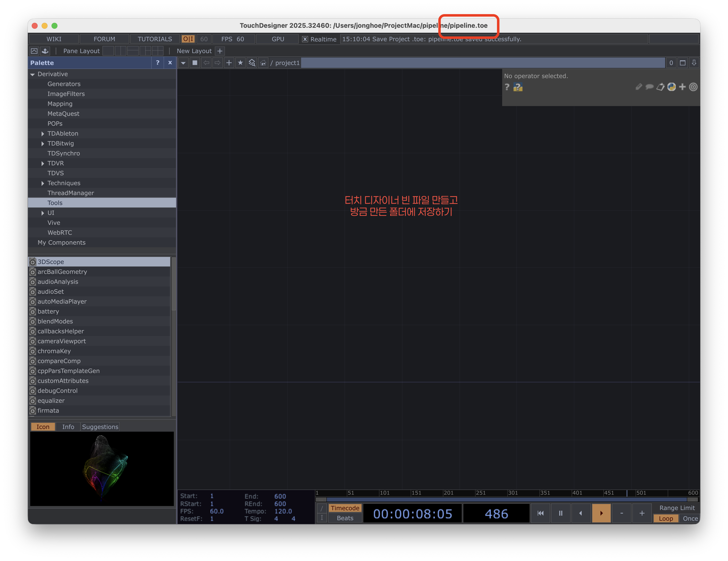728x561 pixels.
Task: Switch to the Icon tab
Action: pyautogui.click(x=43, y=427)
